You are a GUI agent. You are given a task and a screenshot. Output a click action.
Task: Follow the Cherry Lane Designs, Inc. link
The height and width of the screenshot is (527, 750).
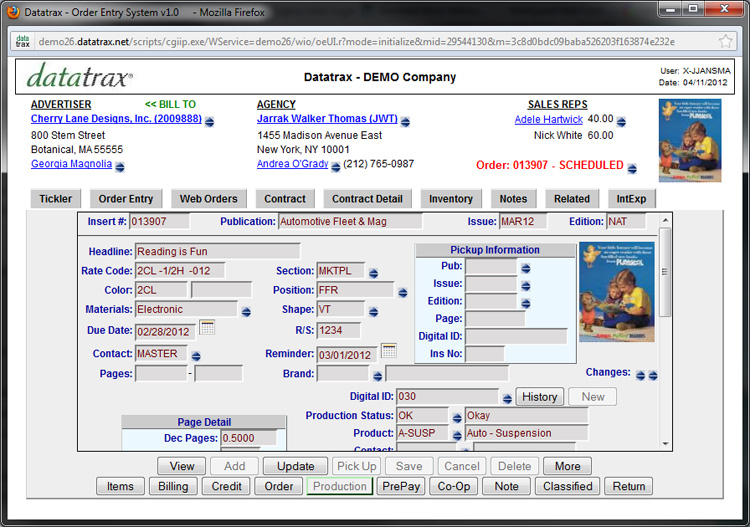(x=116, y=119)
